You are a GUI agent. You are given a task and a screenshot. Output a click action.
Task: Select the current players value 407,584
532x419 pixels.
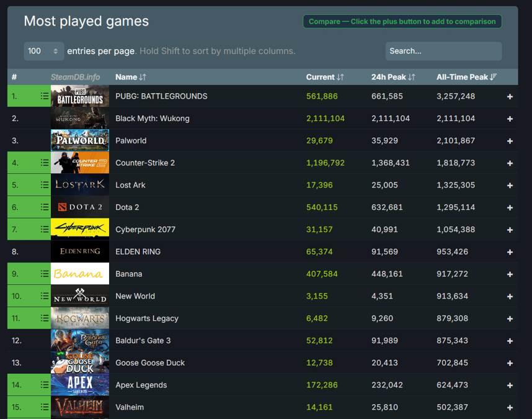tap(322, 274)
